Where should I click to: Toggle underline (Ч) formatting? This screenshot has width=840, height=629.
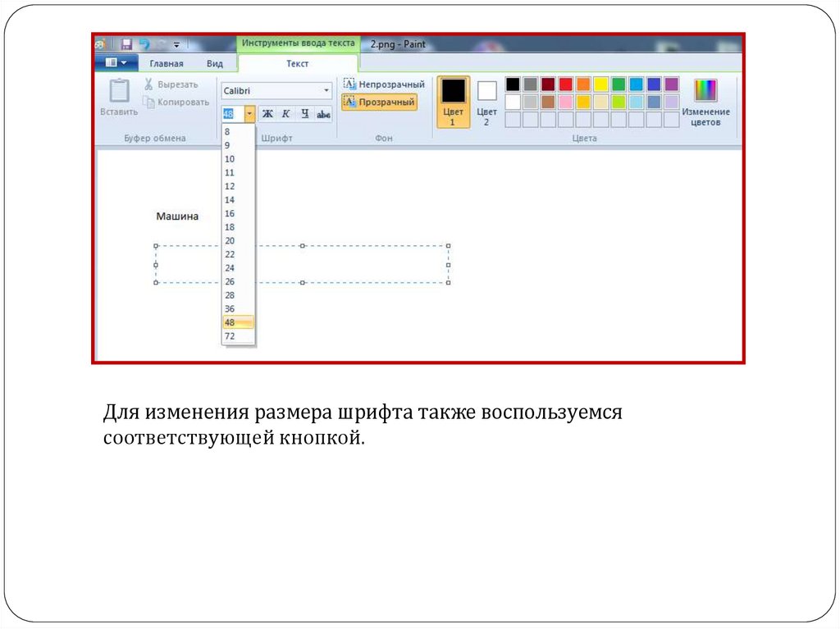tap(304, 114)
